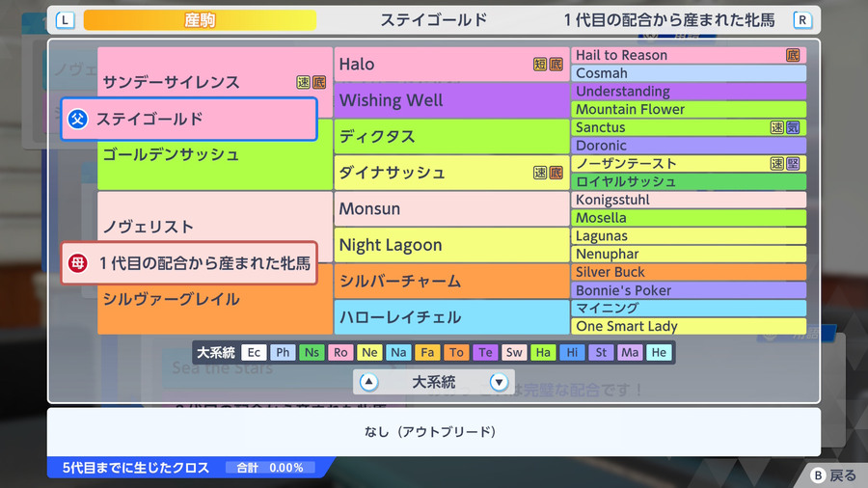Click the 底 trait icon on Hail to Reason
Screen dimensions: 868x488
pos(793,55)
